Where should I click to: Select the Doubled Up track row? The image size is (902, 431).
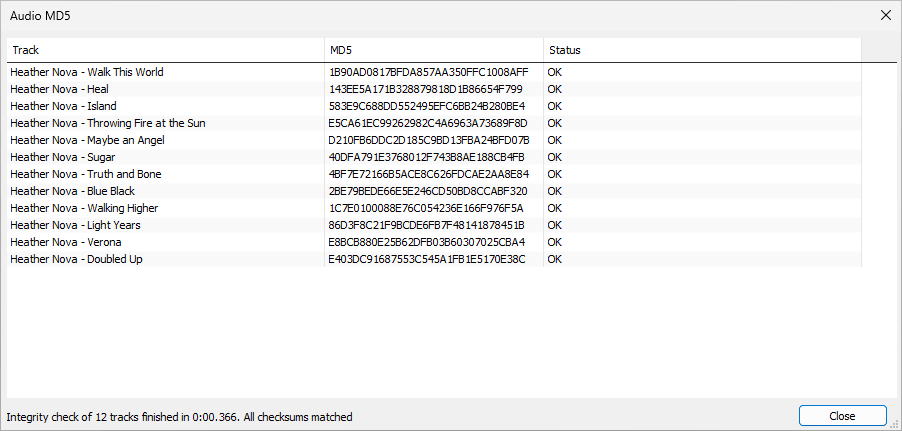76,259
